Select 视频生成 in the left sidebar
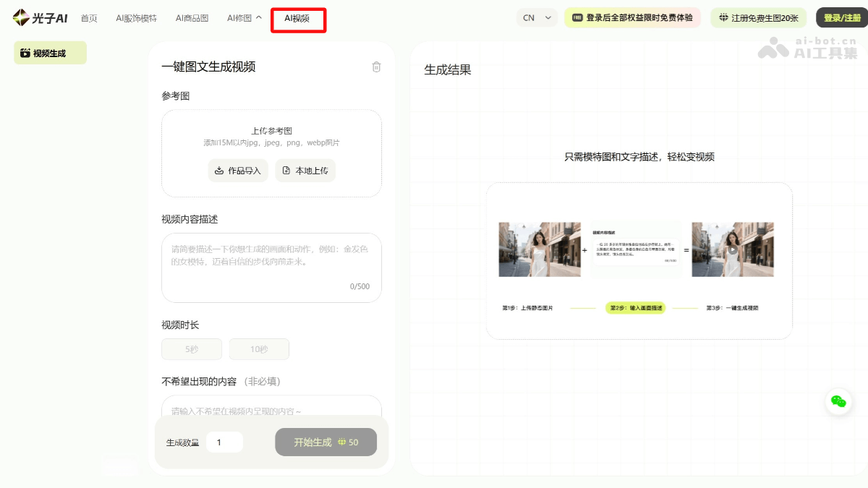This screenshot has width=868, height=488. tap(50, 52)
